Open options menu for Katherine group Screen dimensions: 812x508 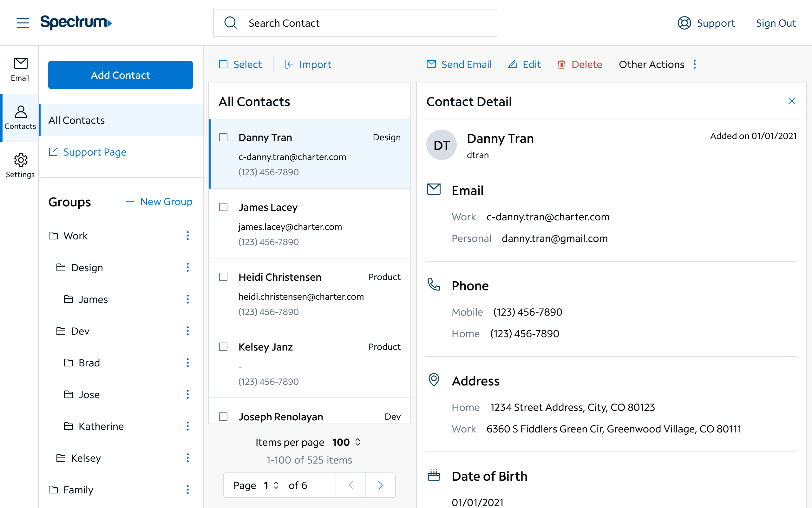click(187, 426)
